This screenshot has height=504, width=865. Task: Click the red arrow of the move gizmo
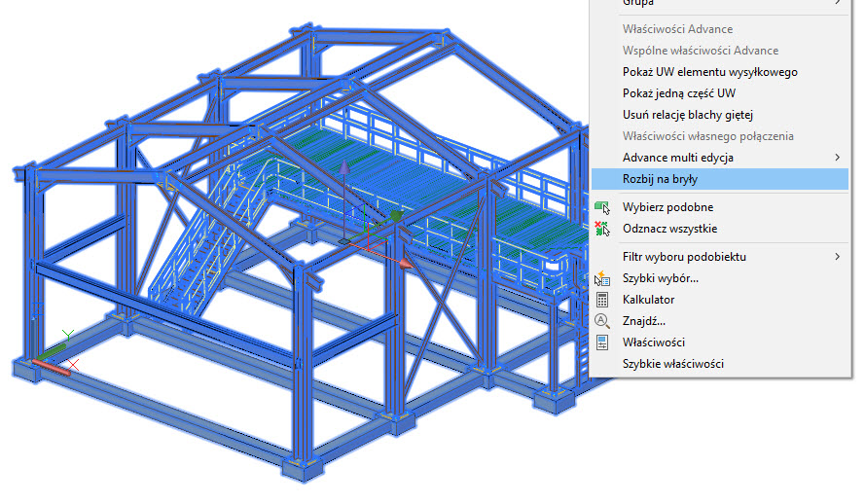(x=406, y=262)
